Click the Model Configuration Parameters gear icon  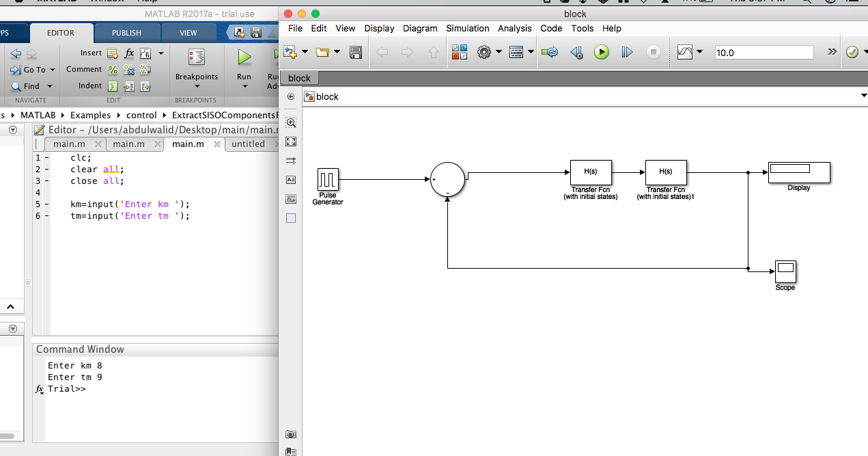(484, 53)
